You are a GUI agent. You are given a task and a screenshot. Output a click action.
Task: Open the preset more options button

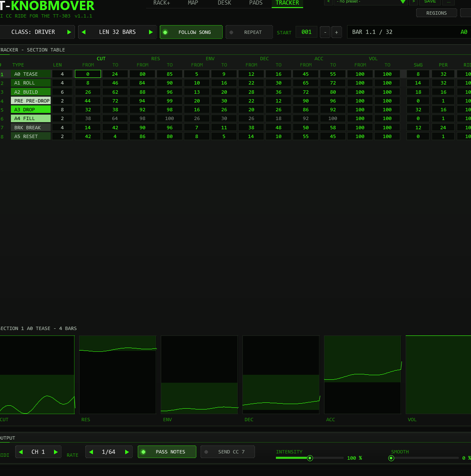coord(448,2)
